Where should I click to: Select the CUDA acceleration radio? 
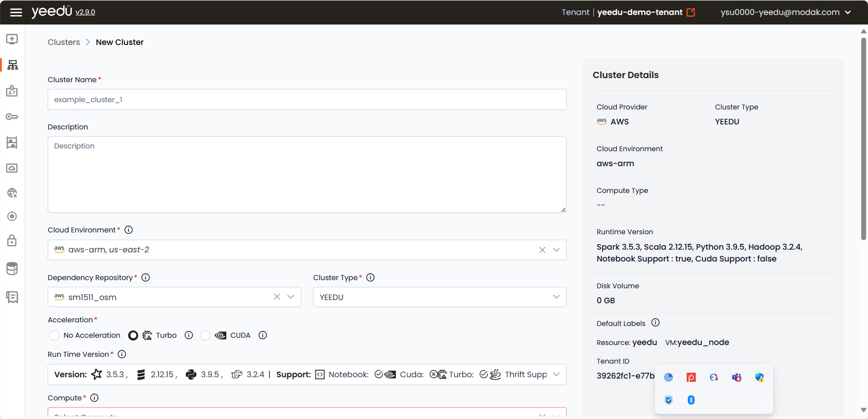[205, 335]
